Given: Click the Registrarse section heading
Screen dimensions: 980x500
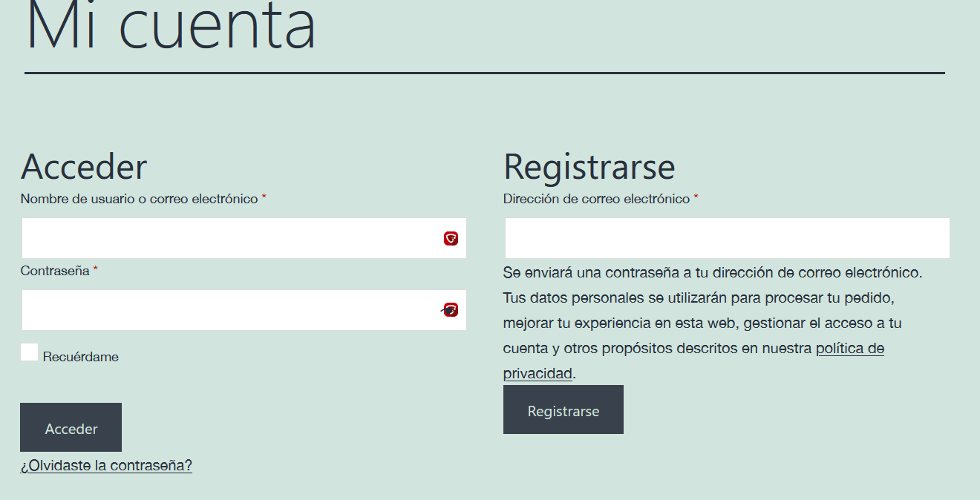Looking at the screenshot, I should 589,166.
